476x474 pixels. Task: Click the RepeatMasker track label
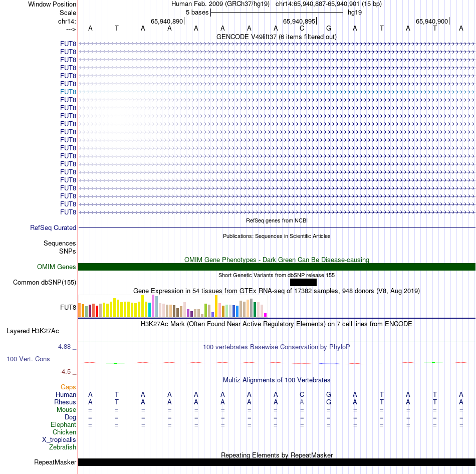point(55,462)
